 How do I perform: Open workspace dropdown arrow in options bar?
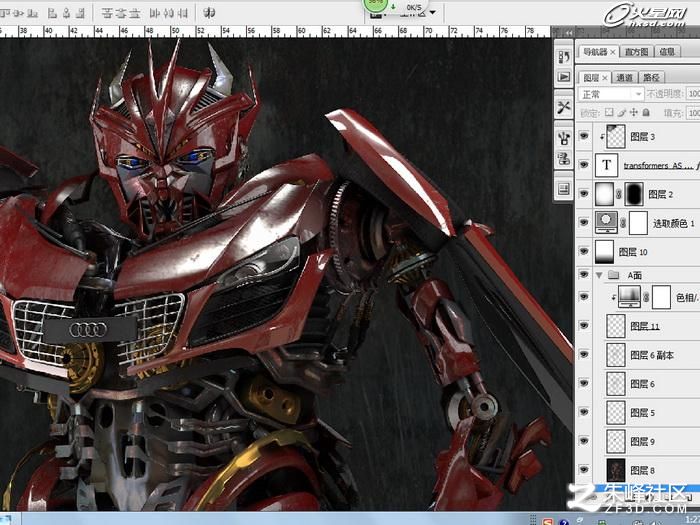(432, 13)
